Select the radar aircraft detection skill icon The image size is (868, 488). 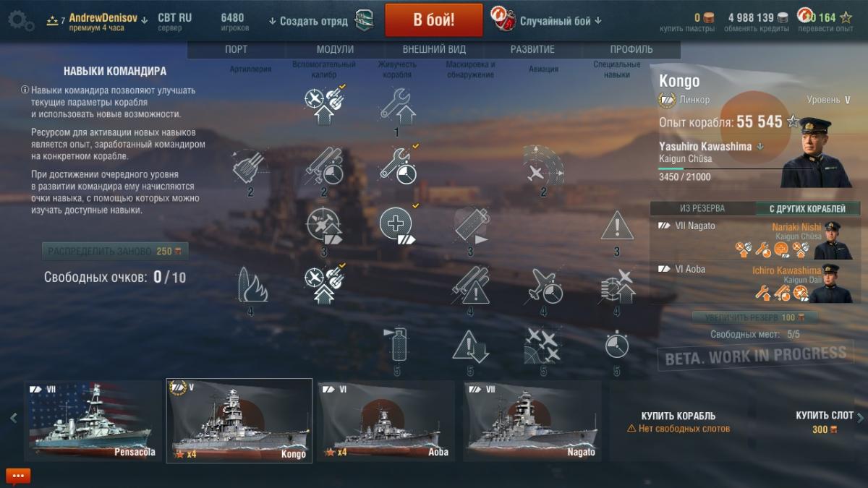click(544, 167)
